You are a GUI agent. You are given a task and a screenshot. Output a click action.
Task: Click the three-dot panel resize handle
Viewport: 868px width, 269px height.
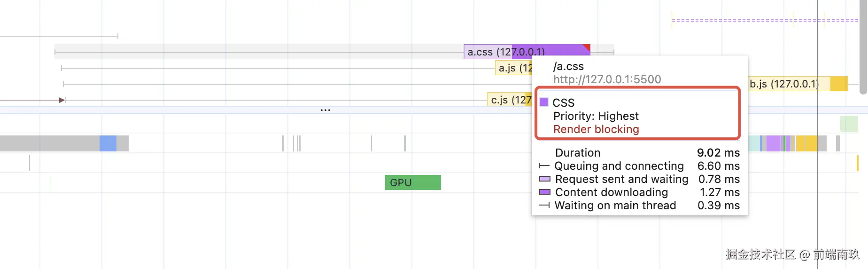click(x=325, y=110)
